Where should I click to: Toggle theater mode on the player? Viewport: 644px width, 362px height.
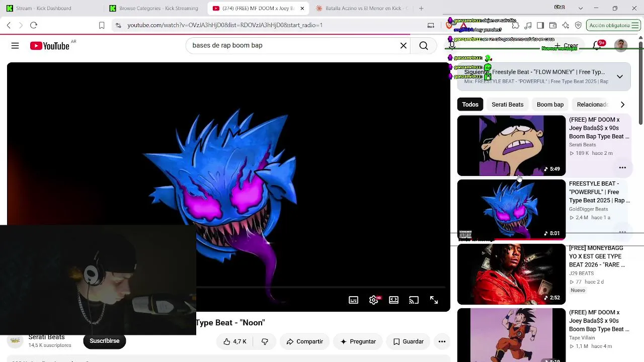(393, 300)
